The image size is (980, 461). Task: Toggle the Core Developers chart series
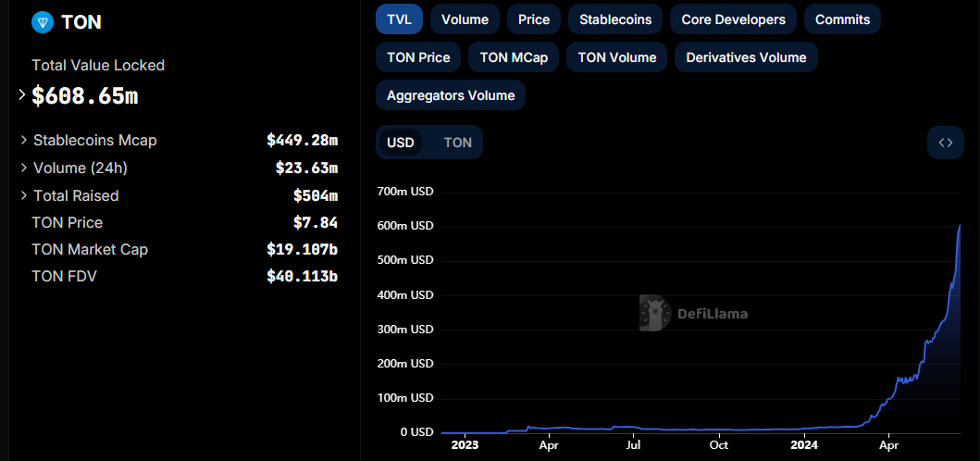[x=733, y=19]
